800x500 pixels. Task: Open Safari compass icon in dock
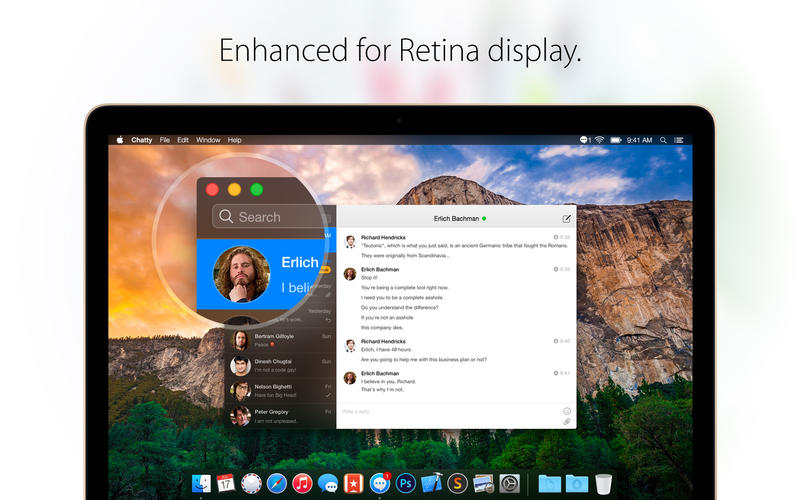point(277,483)
